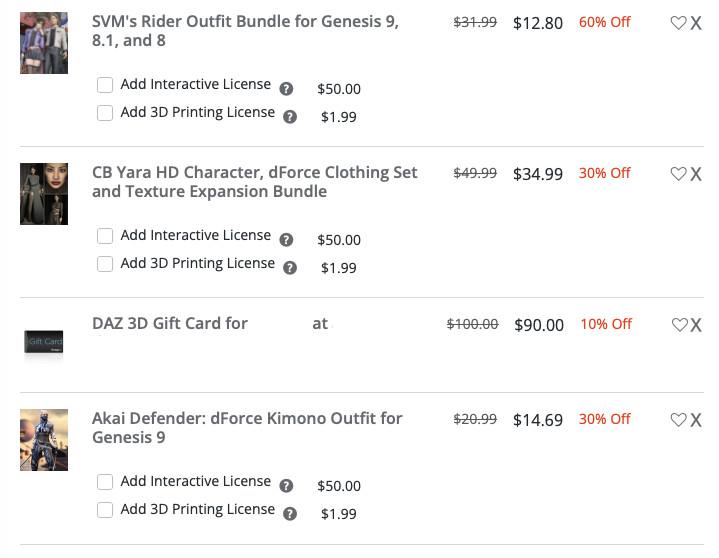The width and height of the screenshot is (719, 558).
Task: Remove SVM's Rider Outfit Bundle from cart
Action: coord(696,23)
